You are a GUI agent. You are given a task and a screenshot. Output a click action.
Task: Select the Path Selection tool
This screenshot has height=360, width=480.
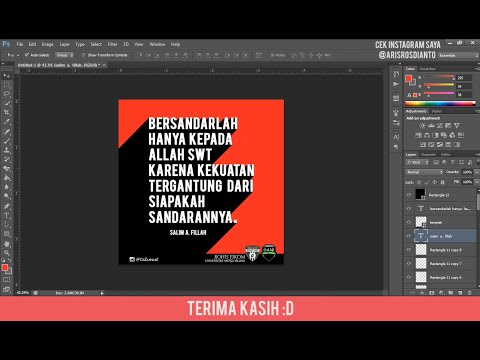[7, 225]
